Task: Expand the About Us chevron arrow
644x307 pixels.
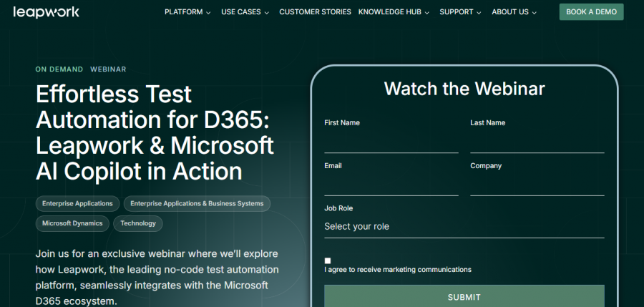Action: tap(535, 13)
